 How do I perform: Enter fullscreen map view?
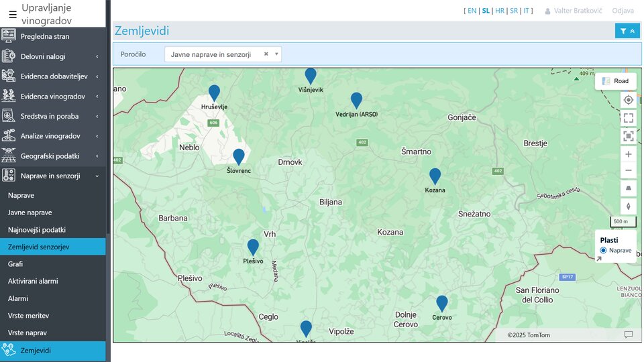(628, 118)
